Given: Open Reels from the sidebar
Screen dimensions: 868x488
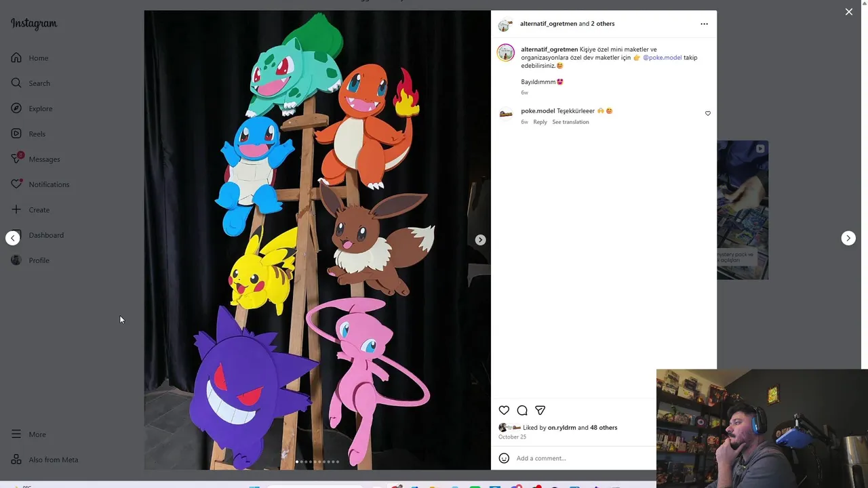Looking at the screenshot, I should [28, 134].
